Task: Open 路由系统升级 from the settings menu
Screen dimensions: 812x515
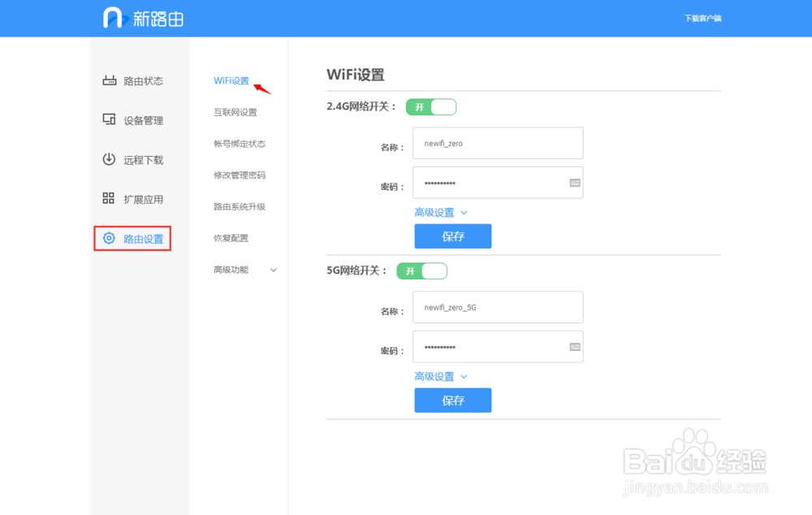Action: (x=240, y=206)
